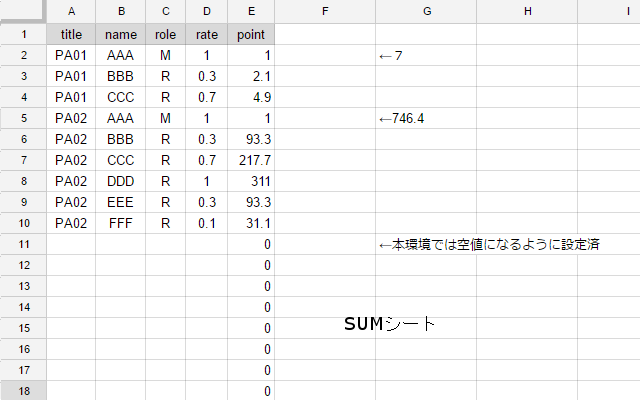Click column G header
The height and width of the screenshot is (400, 640).
pos(426,10)
